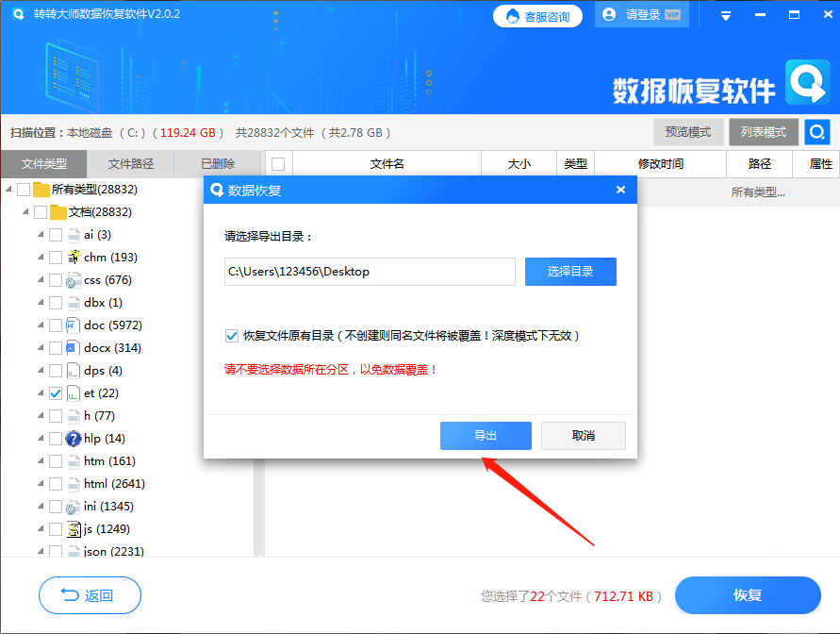
Task: Open the 已删除 tab
Action: (x=216, y=163)
